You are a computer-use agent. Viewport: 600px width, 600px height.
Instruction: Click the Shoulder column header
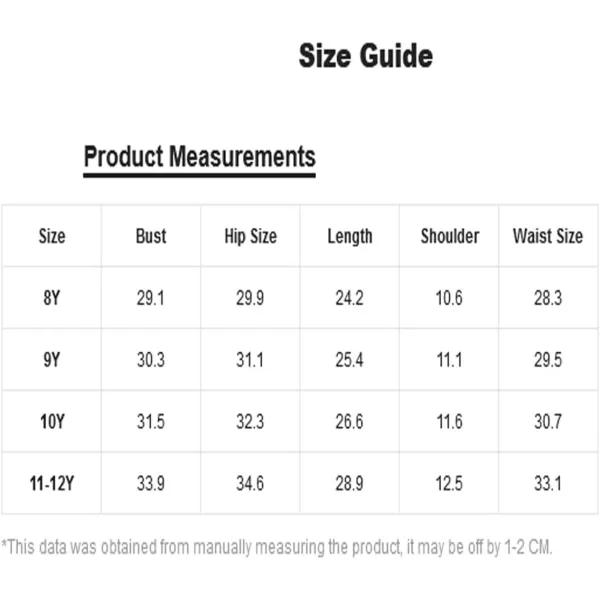(x=450, y=236)
